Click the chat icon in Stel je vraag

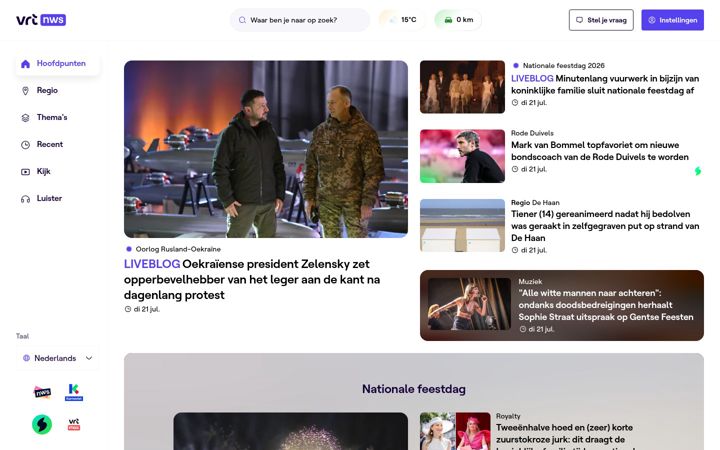point(579,20)
